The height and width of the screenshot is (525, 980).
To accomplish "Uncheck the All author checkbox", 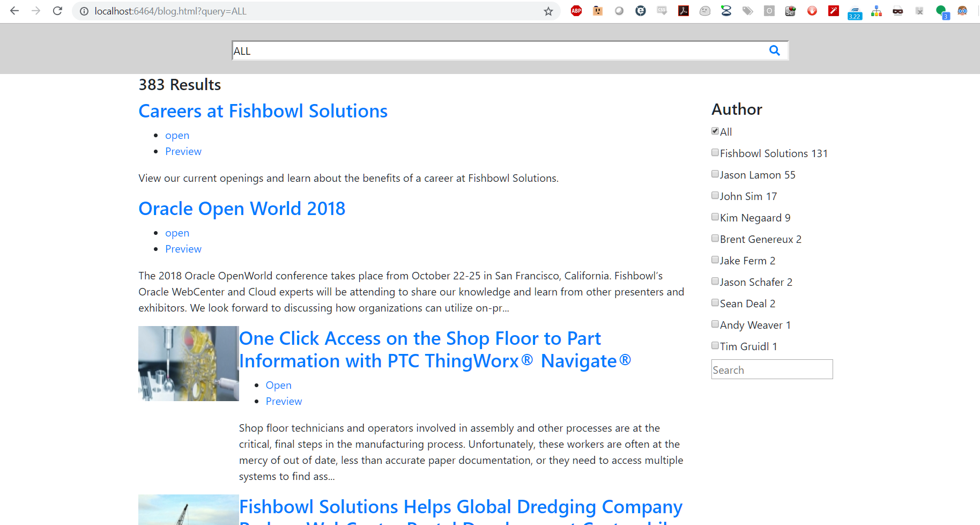I will [715, 131].
